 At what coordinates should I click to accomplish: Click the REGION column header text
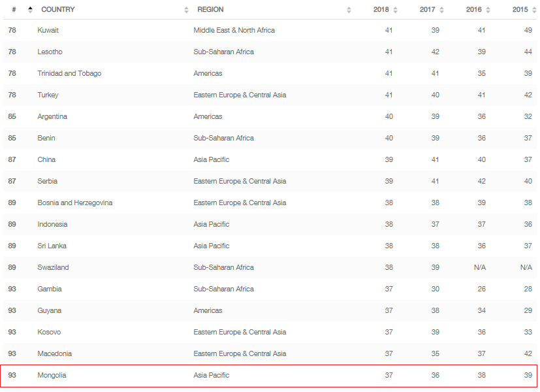tap(210, 10)
